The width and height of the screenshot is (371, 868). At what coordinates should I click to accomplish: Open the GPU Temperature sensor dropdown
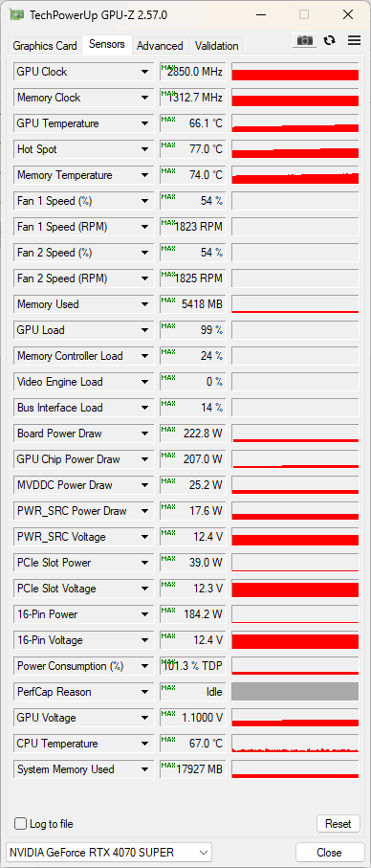pyautogui.click(x=144, y=123)
